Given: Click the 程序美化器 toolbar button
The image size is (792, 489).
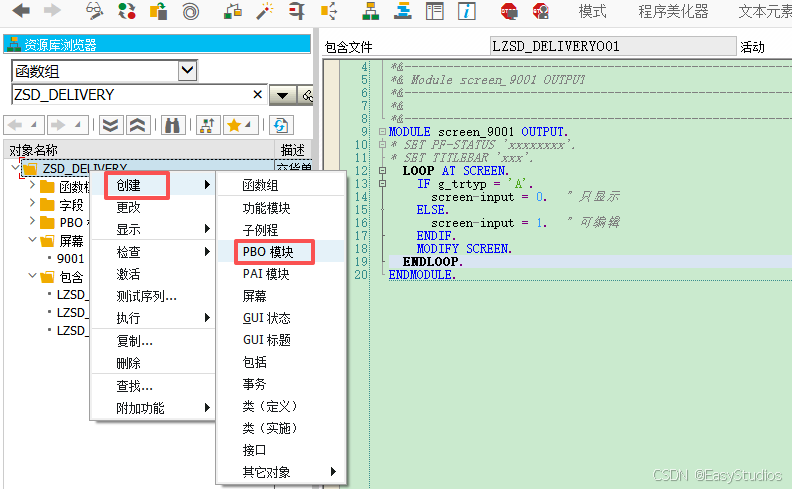Looking at the screenshot, I should coord(673,11).
